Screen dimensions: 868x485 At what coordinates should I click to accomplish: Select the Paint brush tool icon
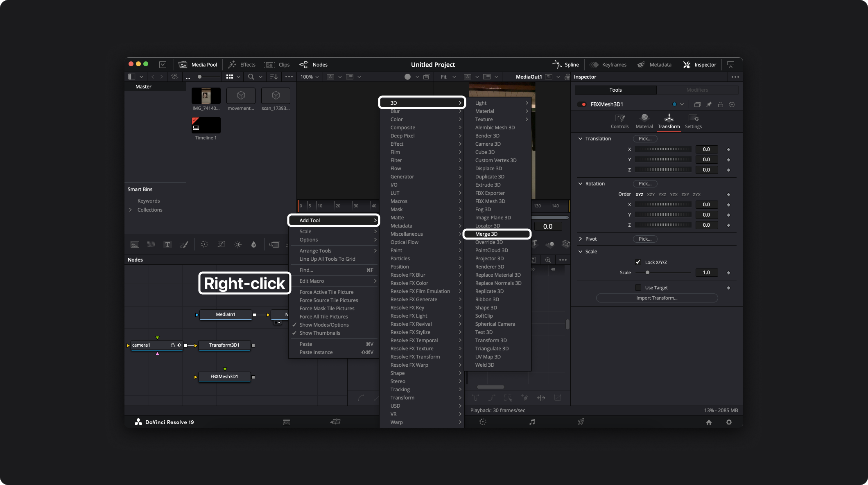point(184,244)
